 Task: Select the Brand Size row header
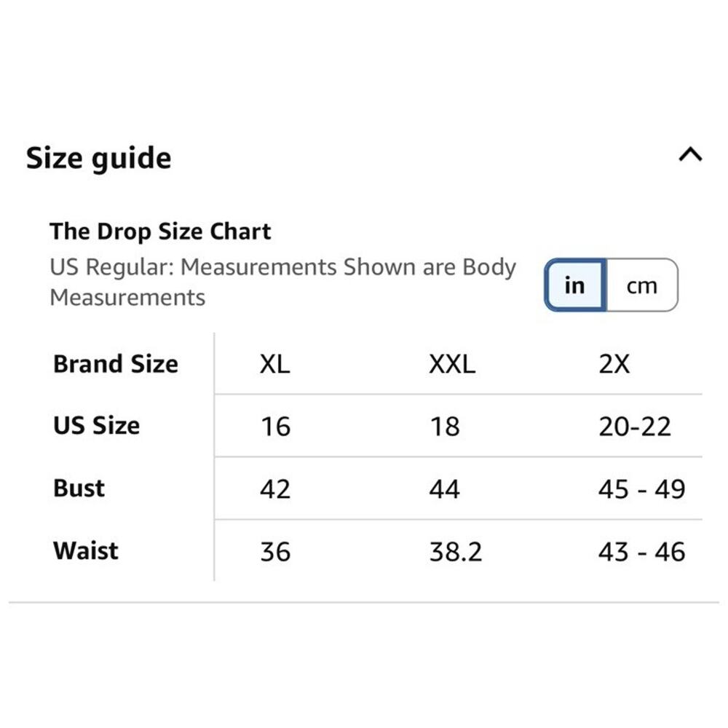(x=116, y=363)
